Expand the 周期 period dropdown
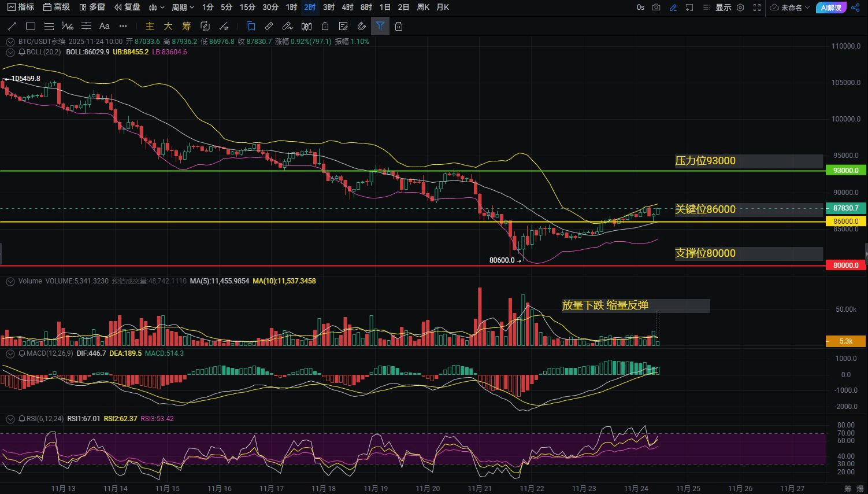868x494 pixels. 183,8
